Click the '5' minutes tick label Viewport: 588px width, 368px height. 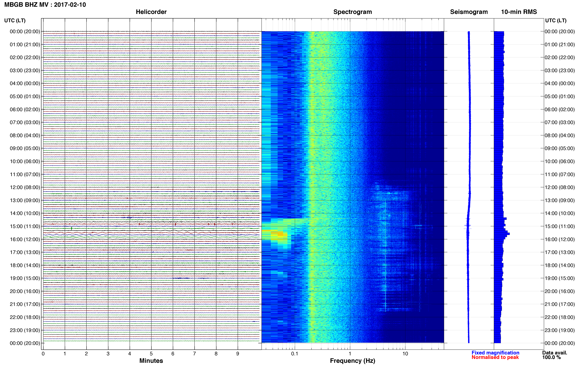click(151, 354)
